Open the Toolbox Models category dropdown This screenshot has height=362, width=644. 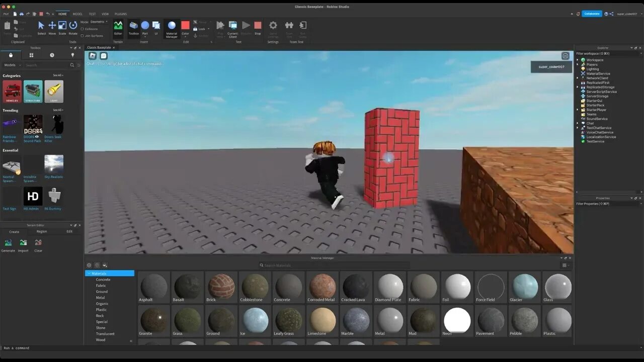tap(13, 65)
